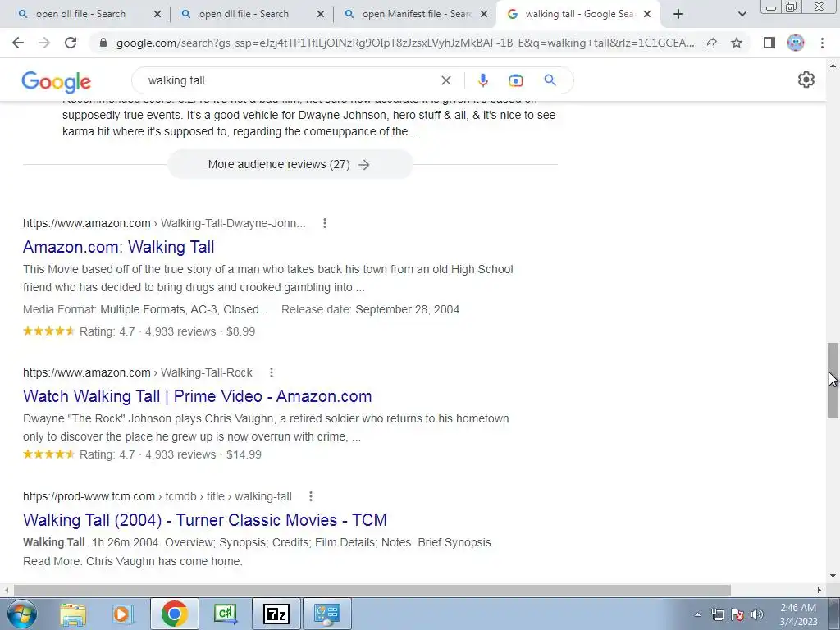Go to Google home via logo
The width and height of the screenshot is (840, 630).
(x=57, y=81)
